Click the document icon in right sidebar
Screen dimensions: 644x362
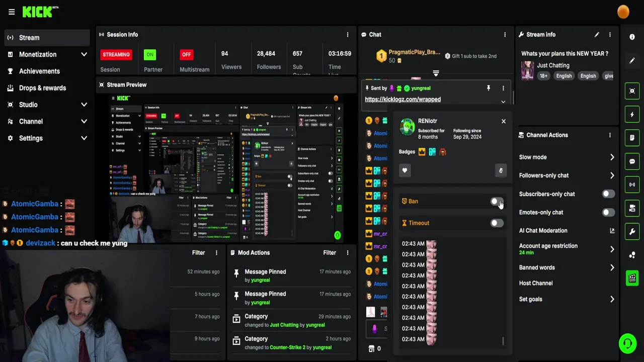tap(632, 138)
